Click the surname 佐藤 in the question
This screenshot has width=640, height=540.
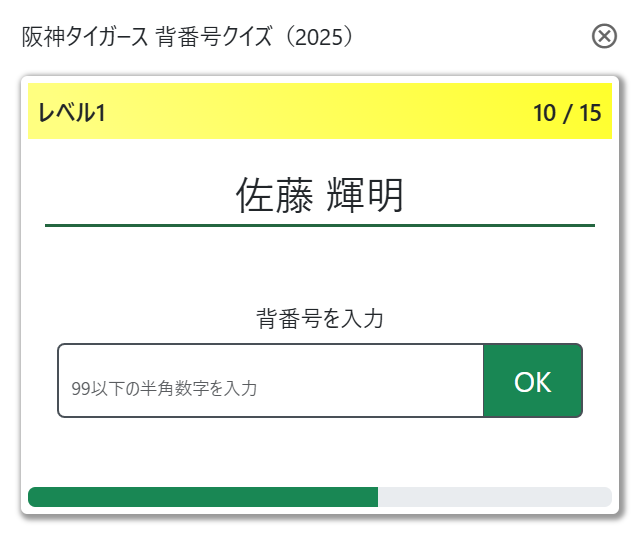pyautogui.click(x=274, y=195)
